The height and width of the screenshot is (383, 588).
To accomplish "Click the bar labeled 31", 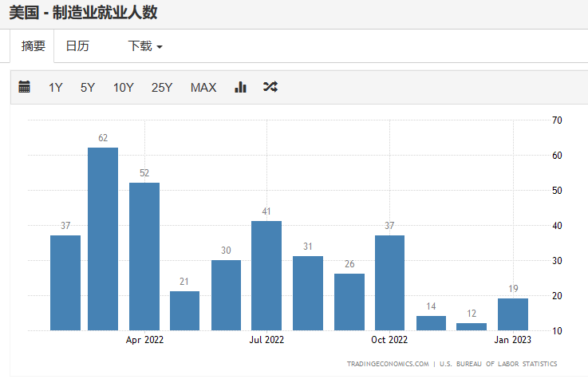I will pyautogui.click(x=308, y=294).
